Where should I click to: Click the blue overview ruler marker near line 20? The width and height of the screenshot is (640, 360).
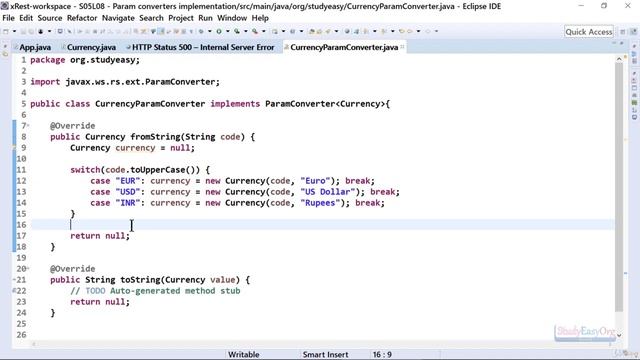pyautogui.click(x=626, y=273)
